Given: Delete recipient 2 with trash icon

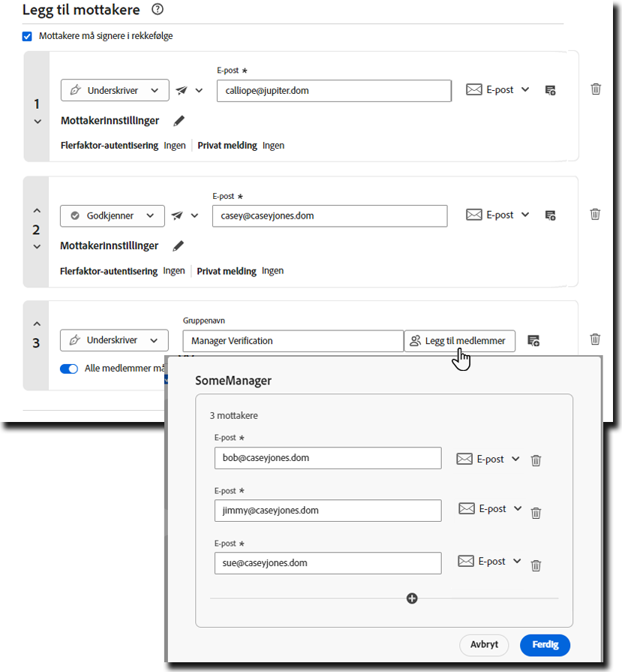Looking at the screenshot, I should coord(595,215).
